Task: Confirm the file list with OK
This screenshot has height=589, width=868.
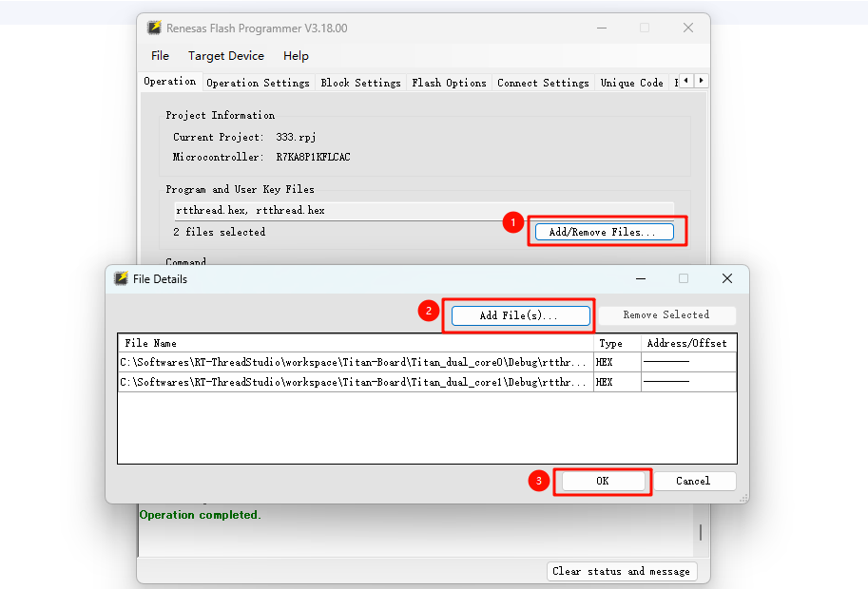Action: tap(602, 481)
